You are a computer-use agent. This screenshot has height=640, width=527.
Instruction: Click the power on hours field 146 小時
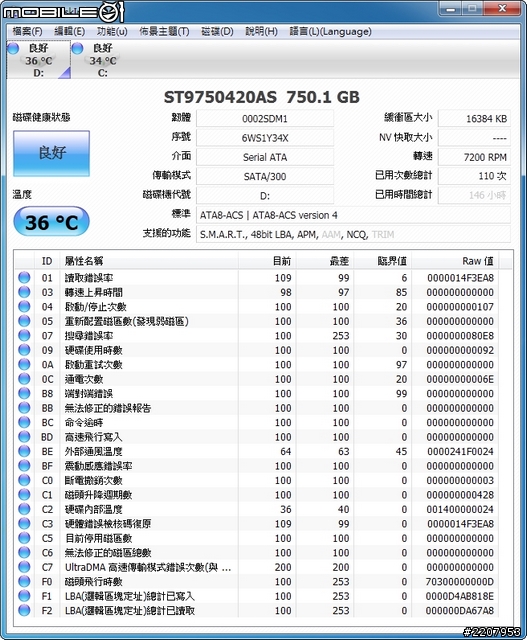[x=474, y=196]
